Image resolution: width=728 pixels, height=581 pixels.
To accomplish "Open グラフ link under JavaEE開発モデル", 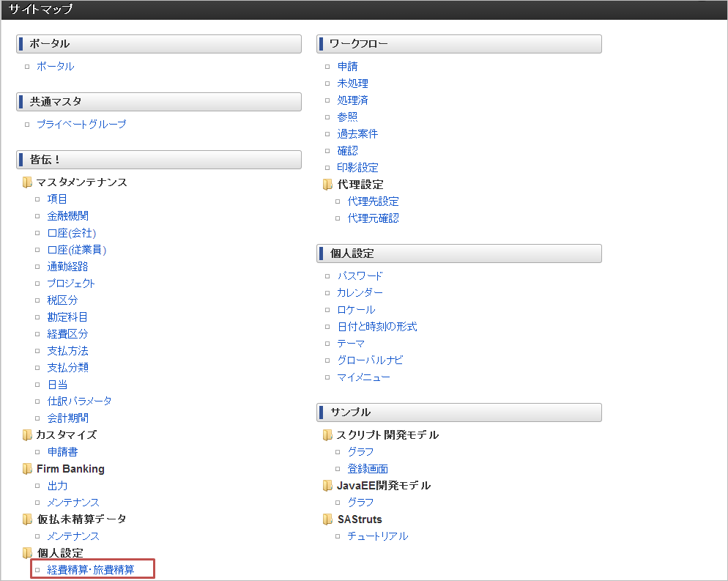I will pos(361,503).
